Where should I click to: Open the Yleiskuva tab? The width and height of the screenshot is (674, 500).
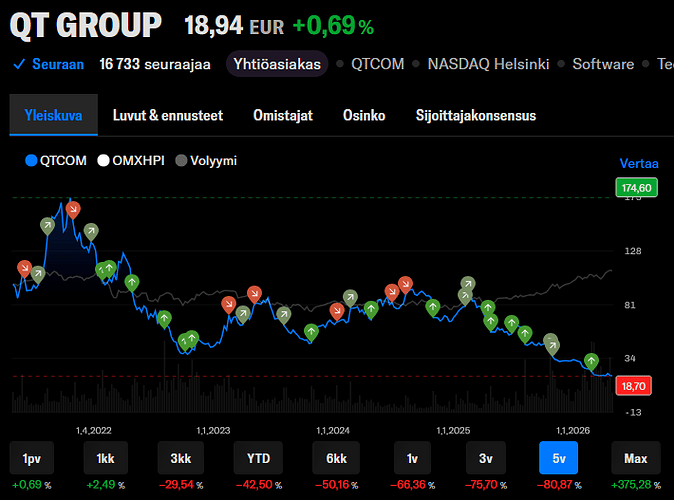53,115
